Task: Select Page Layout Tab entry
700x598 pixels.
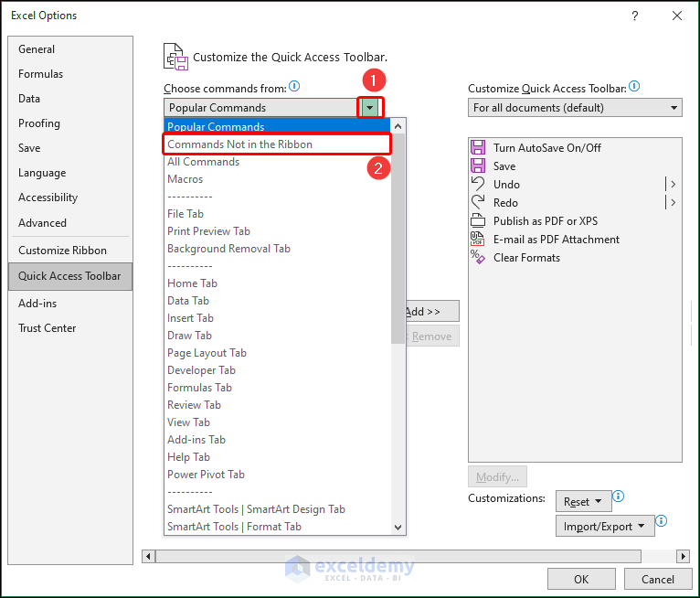Action: [x=277, y=353]
